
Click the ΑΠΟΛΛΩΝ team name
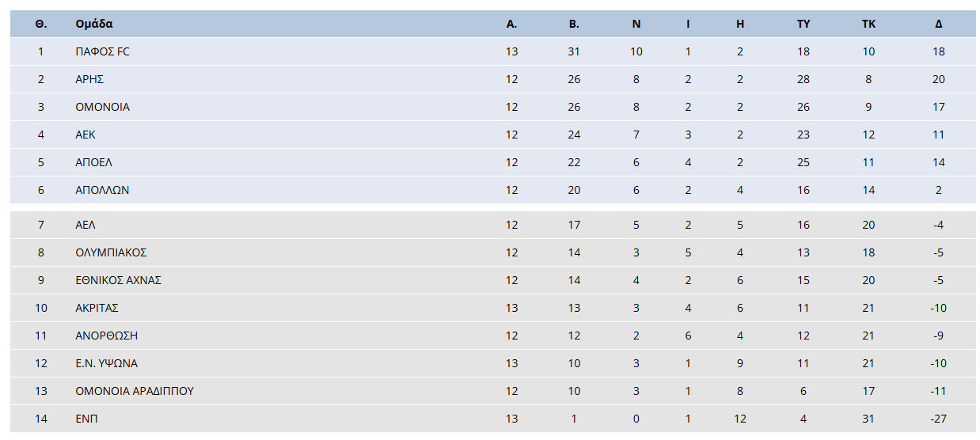(x=102, y=190)
